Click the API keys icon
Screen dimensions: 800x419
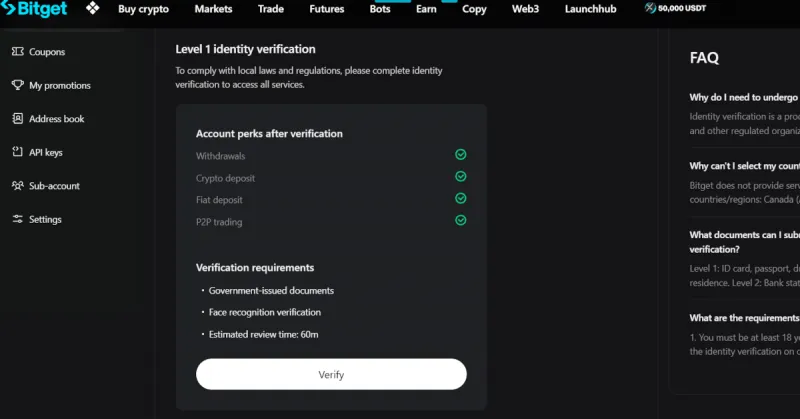[x=18, y=152]
